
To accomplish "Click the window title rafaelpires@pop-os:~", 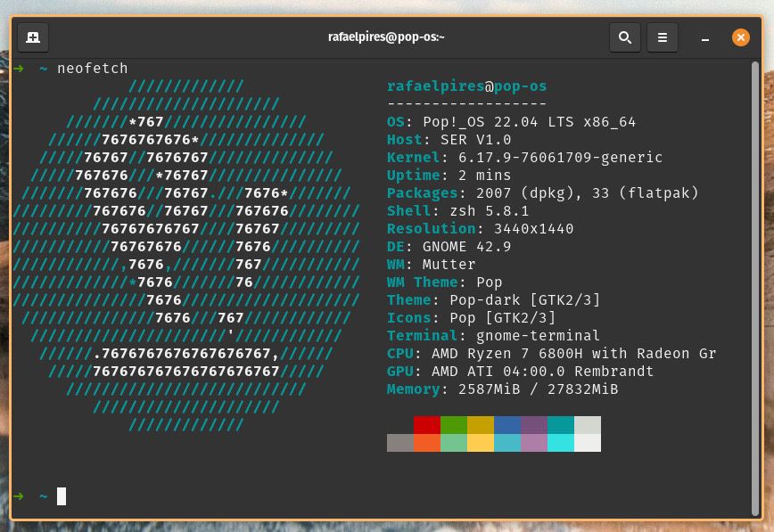I will [386, 37].
